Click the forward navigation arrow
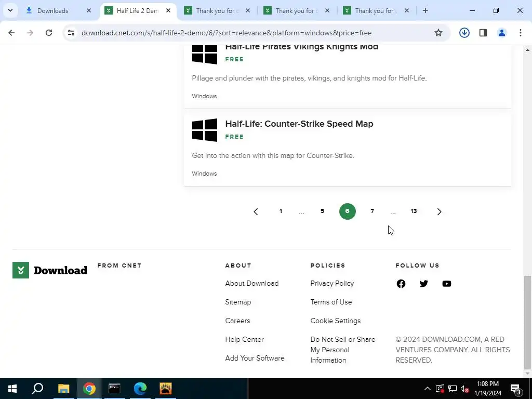 [x=30, y=33]
